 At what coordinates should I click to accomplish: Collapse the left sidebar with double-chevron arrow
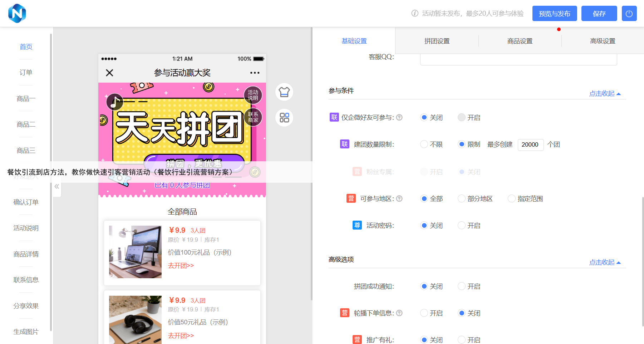click(57, 186)
